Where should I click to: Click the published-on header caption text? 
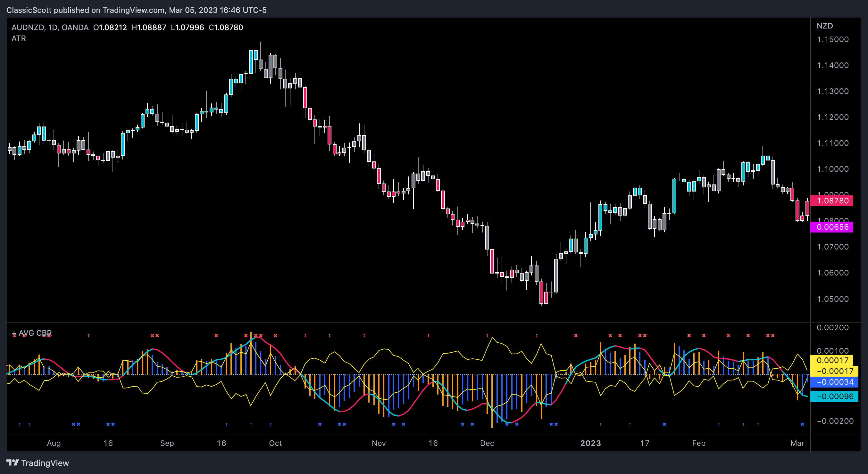pos(137,10)
